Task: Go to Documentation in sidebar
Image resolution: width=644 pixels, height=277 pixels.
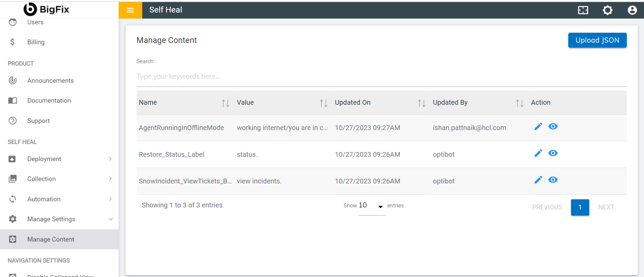Action: [x=49, y=100]
